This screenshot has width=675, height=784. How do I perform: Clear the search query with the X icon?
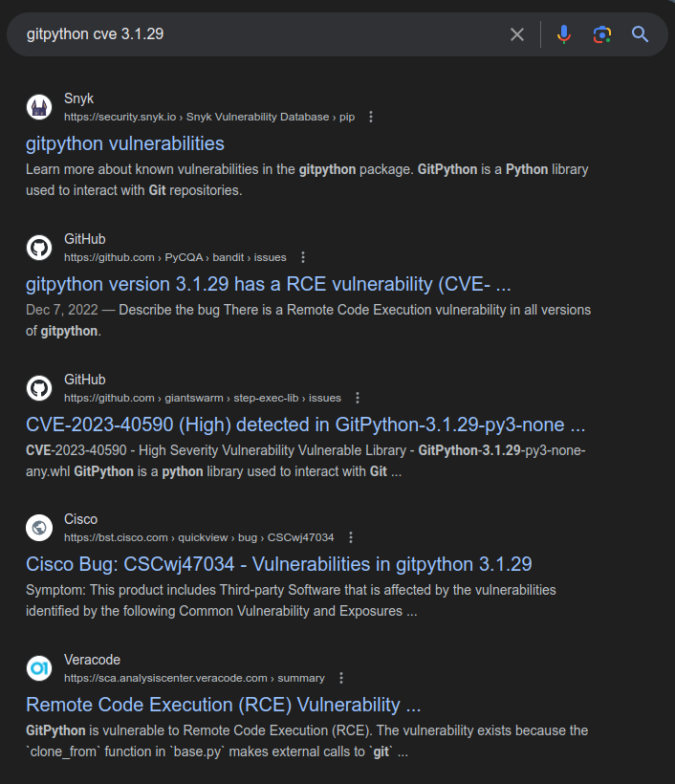point(517,34)
